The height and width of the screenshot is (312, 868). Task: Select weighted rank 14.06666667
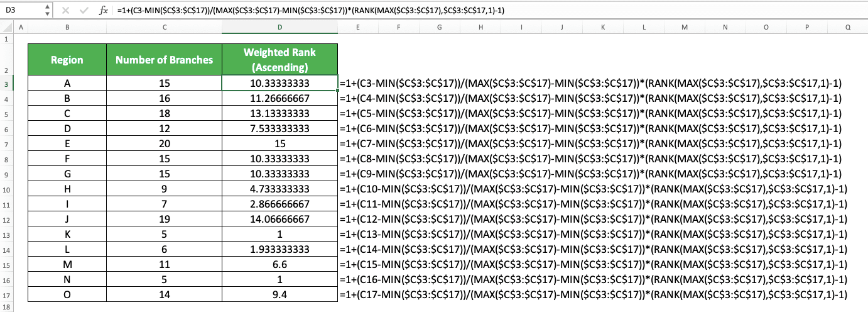click(279, 219)
